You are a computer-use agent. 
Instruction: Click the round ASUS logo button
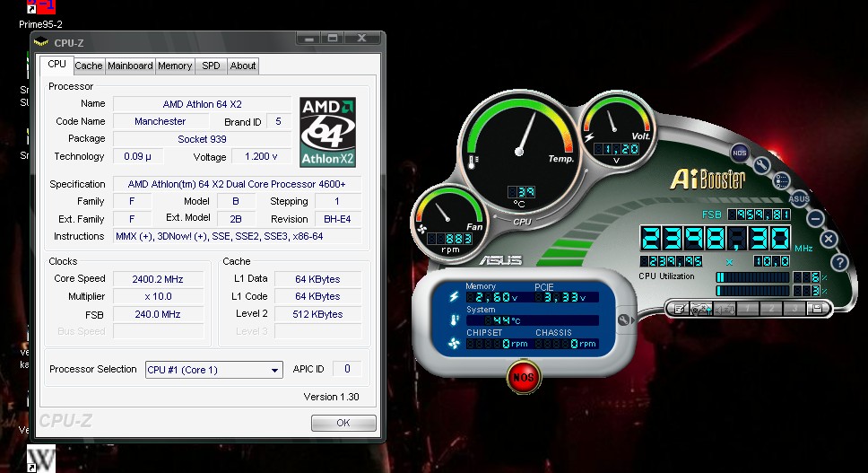(799, 198)
